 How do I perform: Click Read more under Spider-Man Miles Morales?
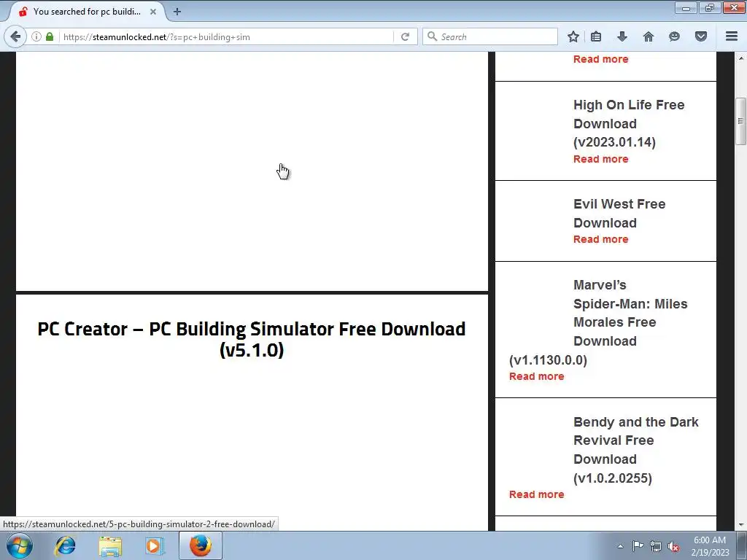click(x=536, y=376)
